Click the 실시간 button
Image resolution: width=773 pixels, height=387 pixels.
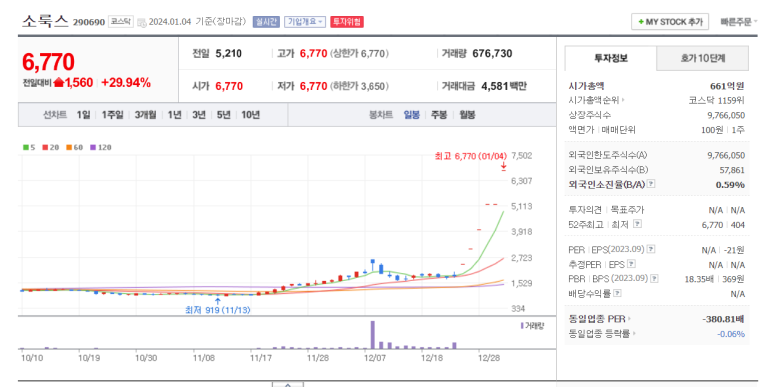[266, 22]
